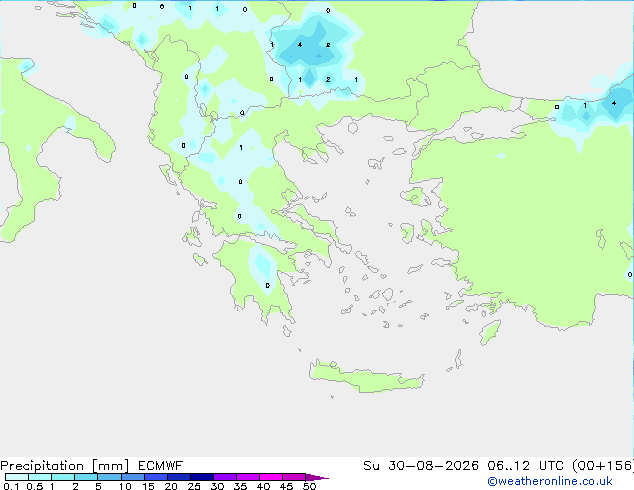Click the 15–20 mm legend color swatch
Viewport: 634px width, 490px height.
point(156,477)
